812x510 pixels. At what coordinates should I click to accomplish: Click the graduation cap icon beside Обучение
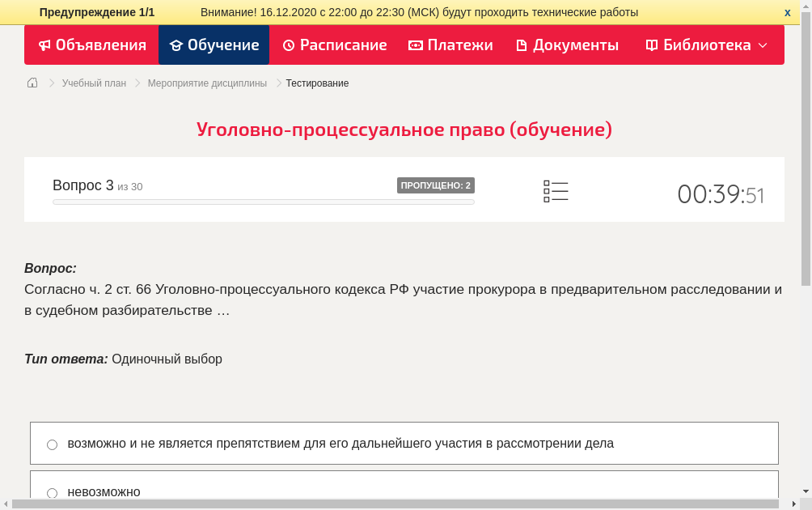click(x=176, y=45)
